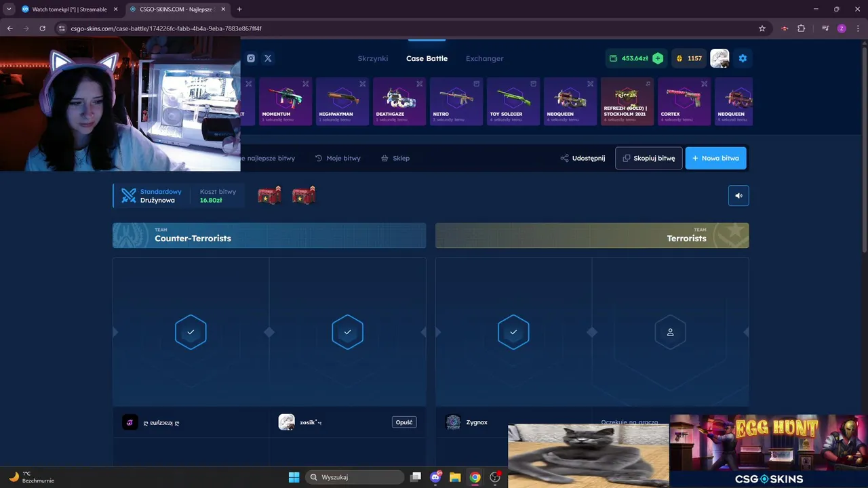This screenshot has height=488, width=868.
Task: Click the second red case icon in battle
Action: point(304,195)
